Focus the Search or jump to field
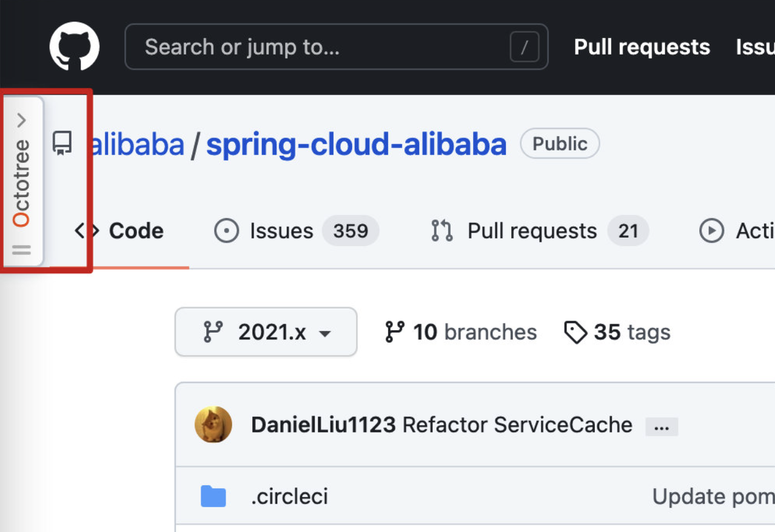 315,47
